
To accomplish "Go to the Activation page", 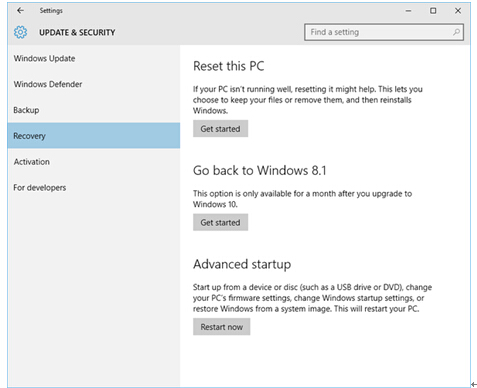I will tap(94, 162).
